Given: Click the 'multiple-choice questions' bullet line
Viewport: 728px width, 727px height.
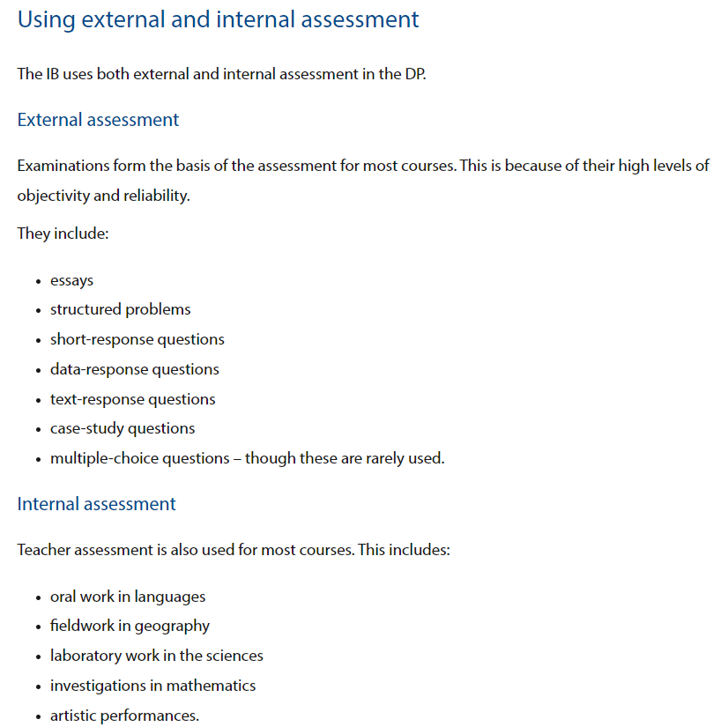Looking at the screenshot, I should click(248, 458).
